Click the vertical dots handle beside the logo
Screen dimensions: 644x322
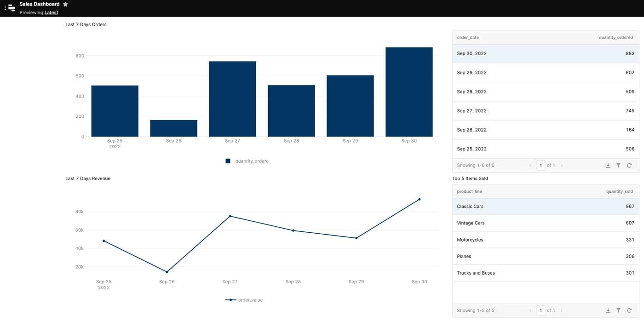(5, 8)
